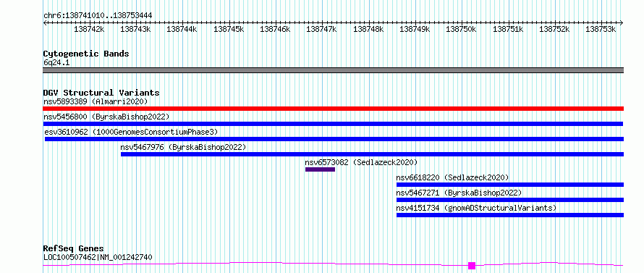Viewport: 644px width, 273px height.
Task: Click ruler tick labeled 138745k
Action: pyautogui.click(x=229, y=29)
